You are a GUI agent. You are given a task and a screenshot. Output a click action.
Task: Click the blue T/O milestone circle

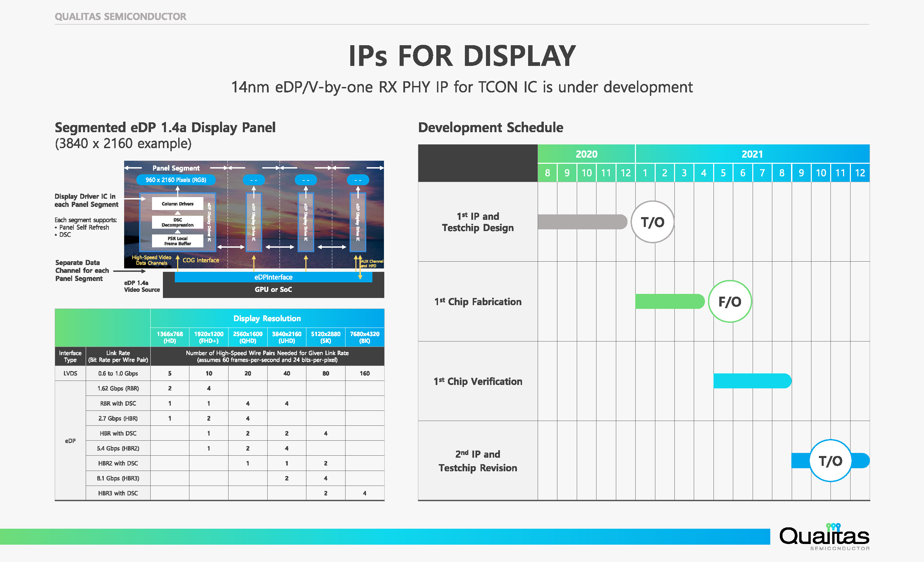[x=830, y=460]
